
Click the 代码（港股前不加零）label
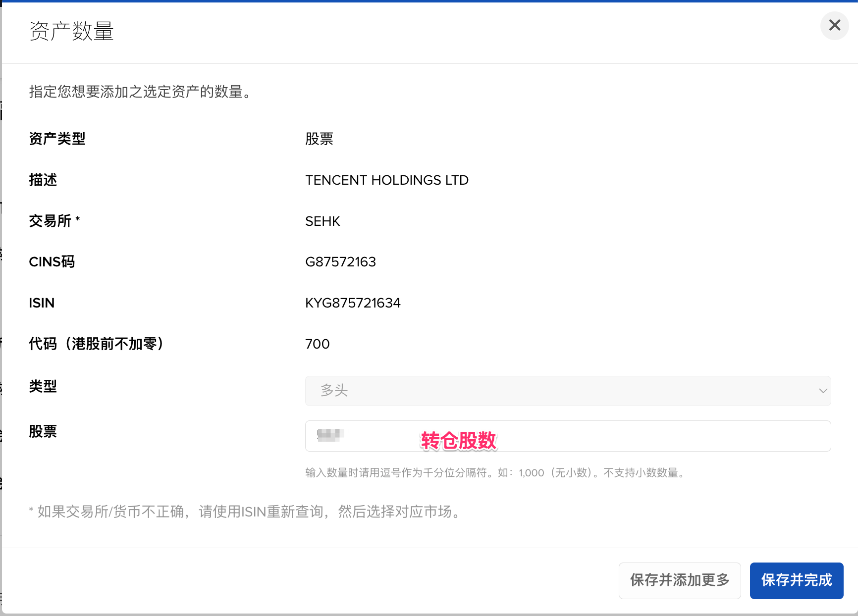[x=96, y=344]
